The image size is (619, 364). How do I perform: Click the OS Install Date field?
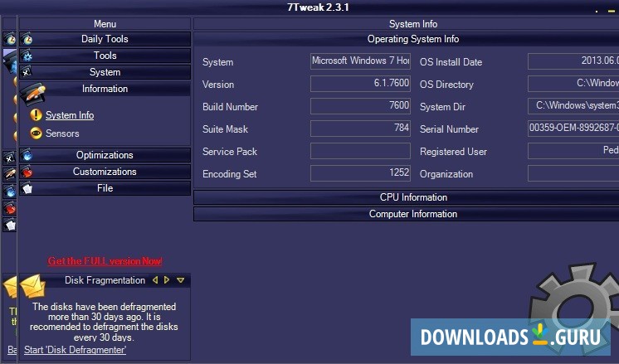(x=573, y=61)
